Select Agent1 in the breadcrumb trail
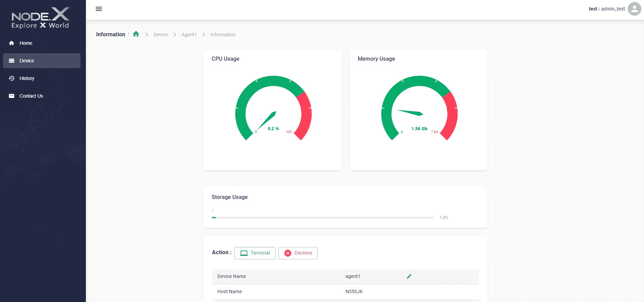This screenshot has height=302, width=644. [x=189, y=35]
